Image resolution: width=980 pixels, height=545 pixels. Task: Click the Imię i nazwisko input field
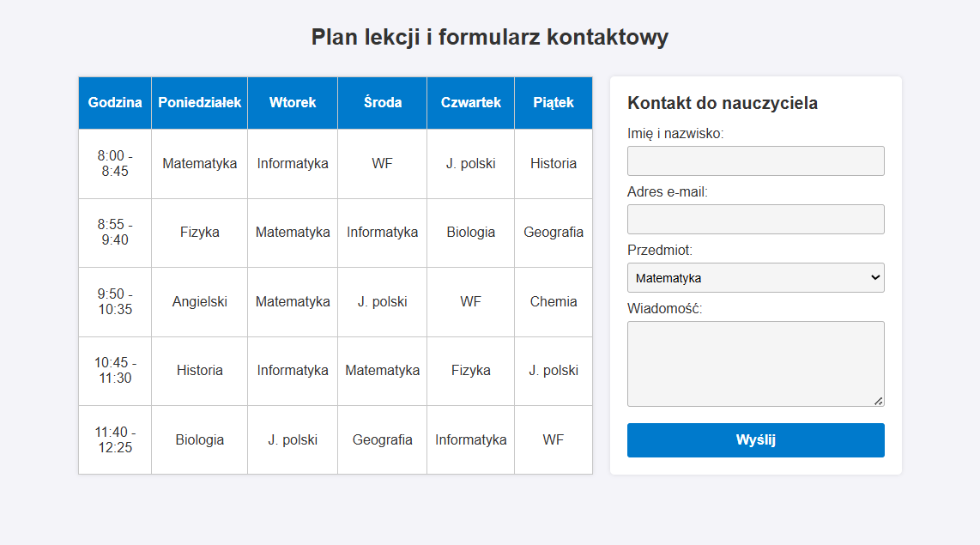point(755,161)
